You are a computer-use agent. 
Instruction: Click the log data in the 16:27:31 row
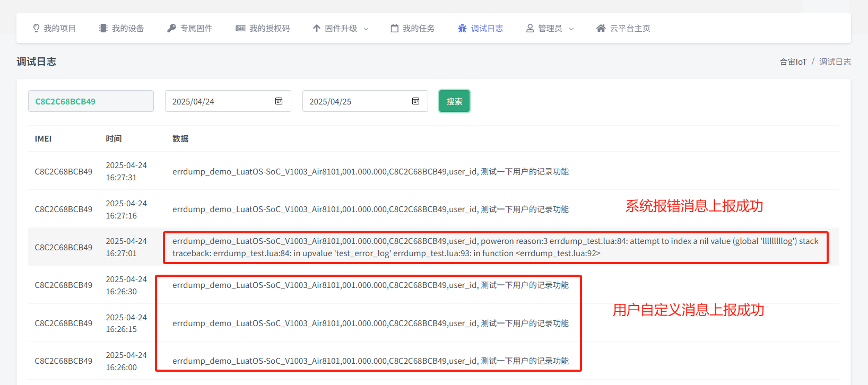coord(370,172)
